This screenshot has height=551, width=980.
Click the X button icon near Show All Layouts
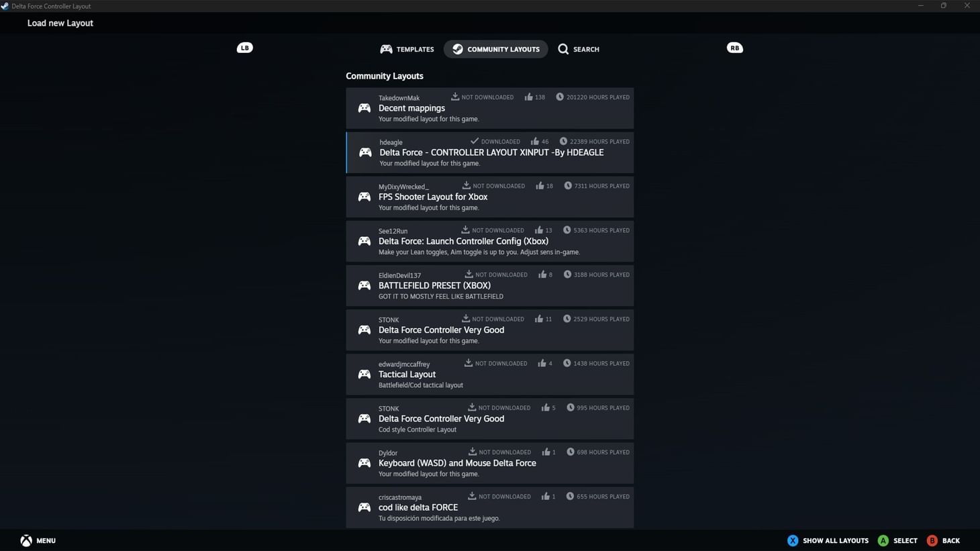click(x=793, y=540)
